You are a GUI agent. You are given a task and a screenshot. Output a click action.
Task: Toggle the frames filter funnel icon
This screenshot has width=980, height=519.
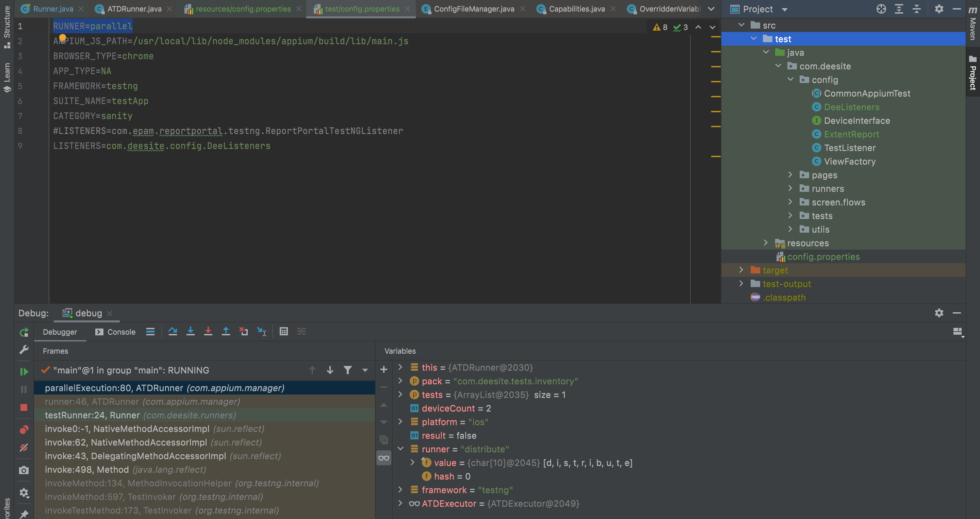pos(347,370)
